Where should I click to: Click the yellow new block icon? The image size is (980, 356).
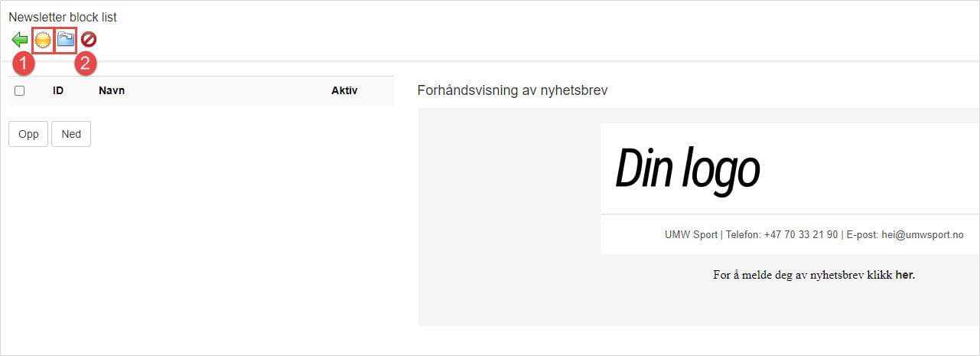coord(43,40)
